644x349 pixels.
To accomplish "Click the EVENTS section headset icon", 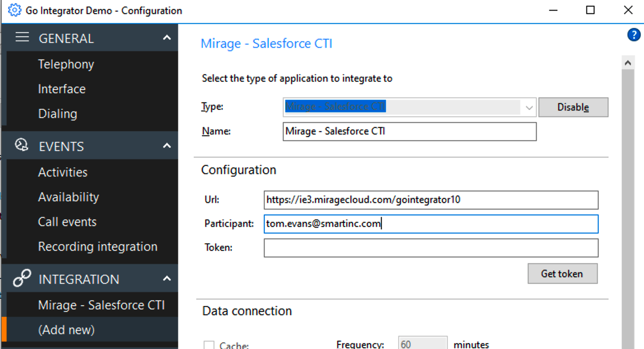I will point(21,145).
